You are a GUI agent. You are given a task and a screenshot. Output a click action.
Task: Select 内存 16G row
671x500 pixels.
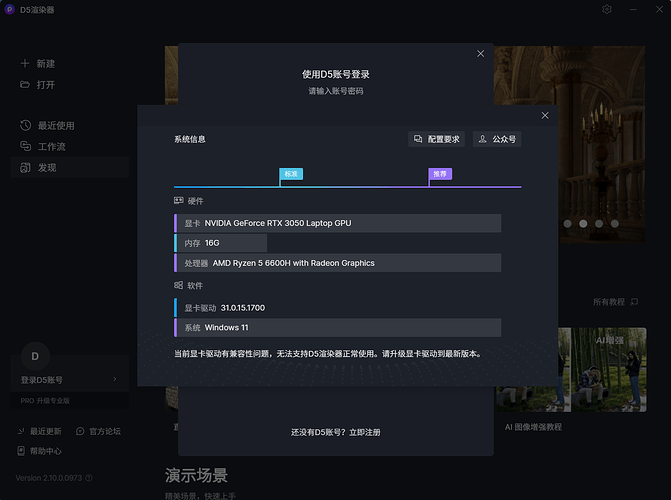pos(220,243)
